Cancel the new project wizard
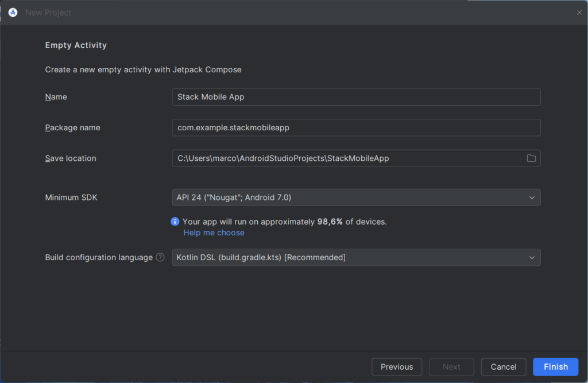 coord(503,366)
